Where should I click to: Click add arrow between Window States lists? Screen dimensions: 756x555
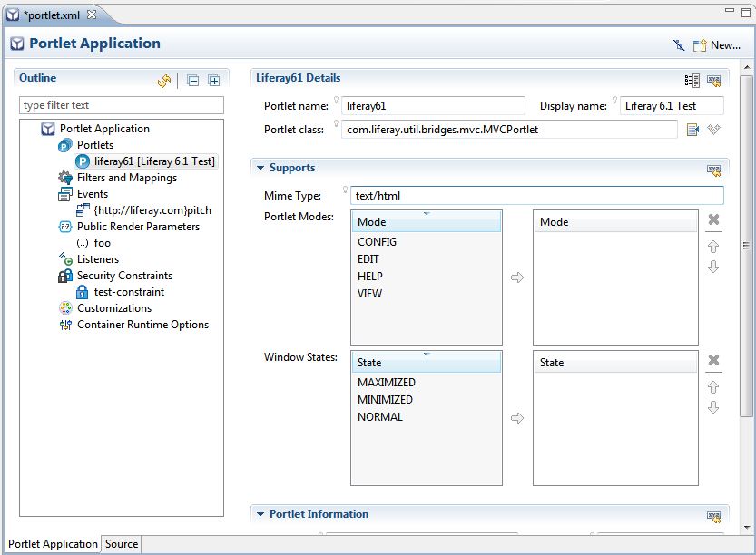517,418
